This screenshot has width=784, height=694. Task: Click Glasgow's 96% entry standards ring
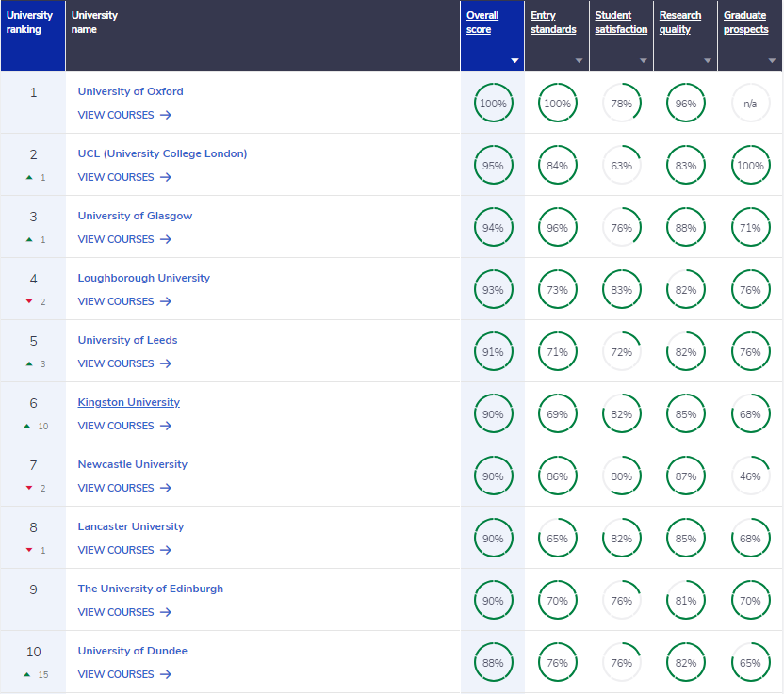coord(558,227)
